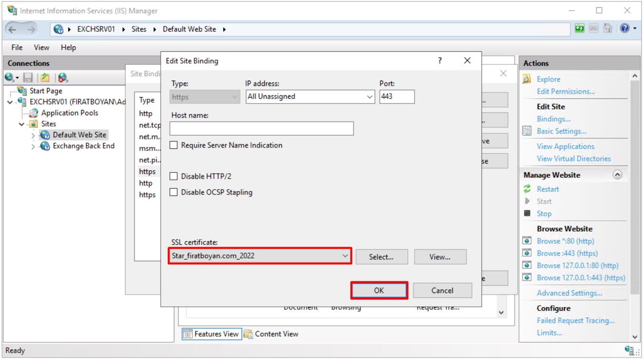Open the SSL certificate dropdown
The width and height of the screenshot is (644, 359).
click(345, 255)
